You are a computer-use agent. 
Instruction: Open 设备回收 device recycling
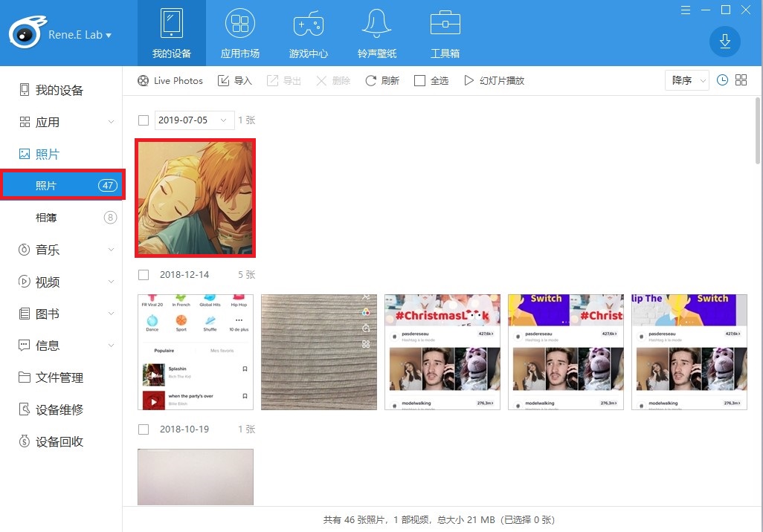(x=61, y=441)
